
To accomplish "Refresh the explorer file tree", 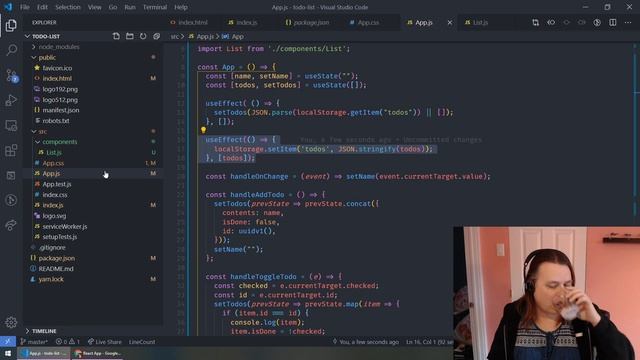I will (x=143, y=36).
